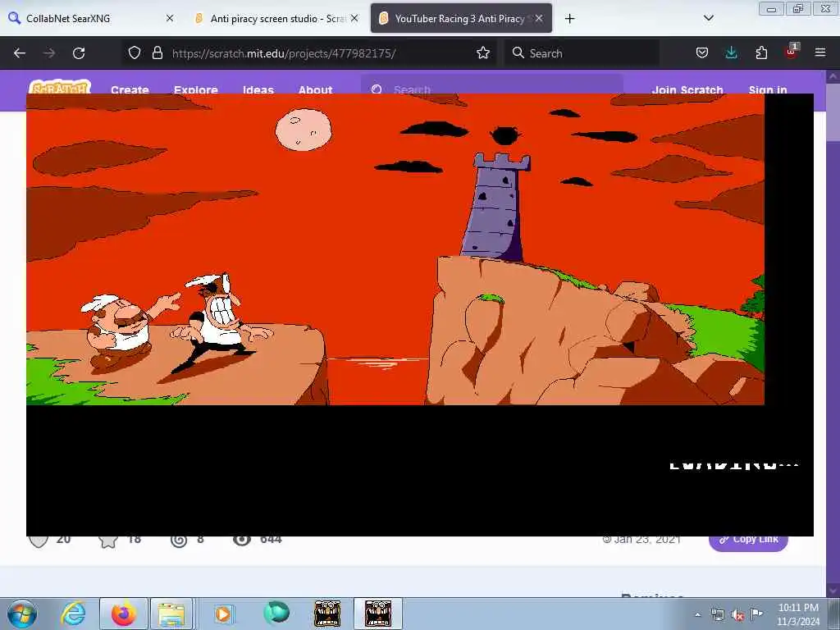Image resolution: width=840 pixels, height=630 pixels.
Task: Click the first Pizza Tower face taskbar icon
Action: [327, 614]
